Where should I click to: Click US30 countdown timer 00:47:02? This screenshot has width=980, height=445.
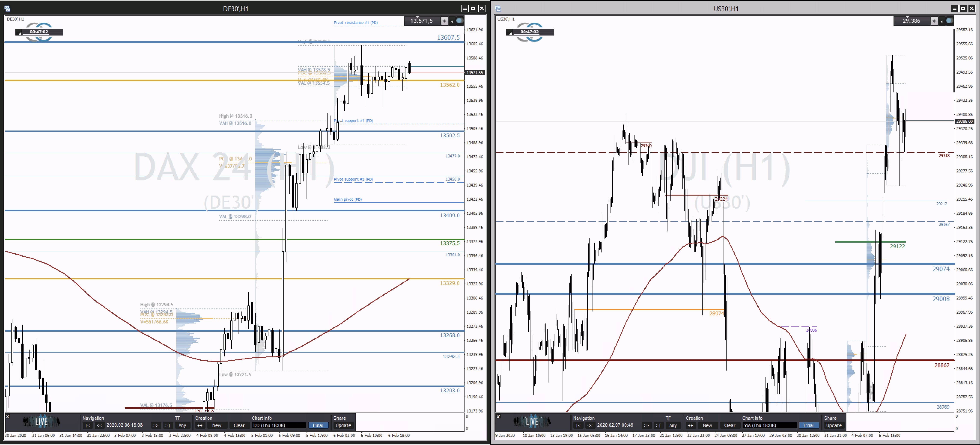point(530,32)
